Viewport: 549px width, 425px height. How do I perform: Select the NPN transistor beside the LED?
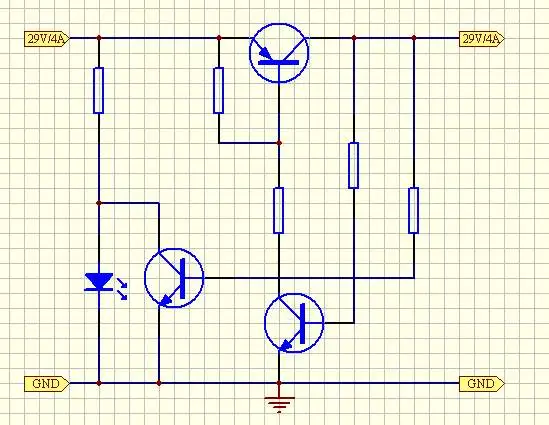coord(174,278)
